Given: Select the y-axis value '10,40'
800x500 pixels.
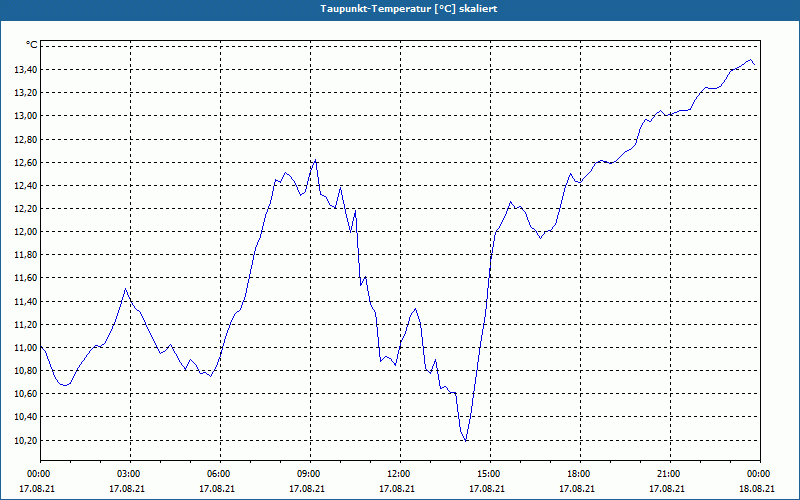Looking at the screenshot, I should pos(25,417).
